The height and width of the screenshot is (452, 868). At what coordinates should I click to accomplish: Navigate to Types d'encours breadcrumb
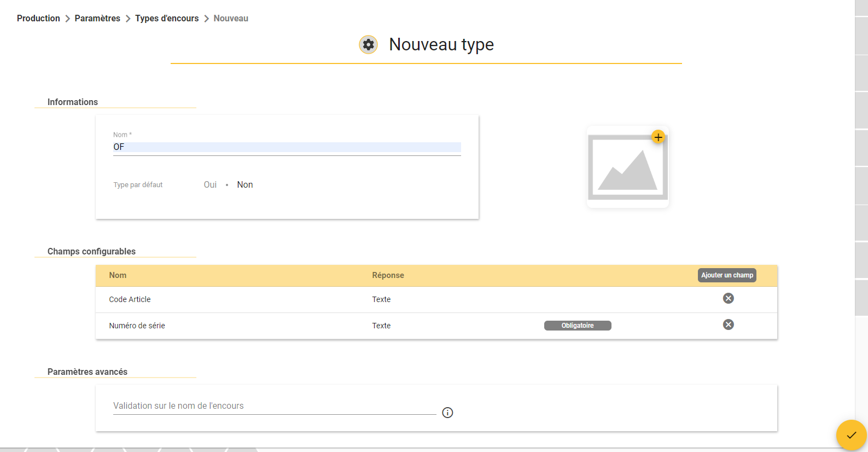(167, 18)
